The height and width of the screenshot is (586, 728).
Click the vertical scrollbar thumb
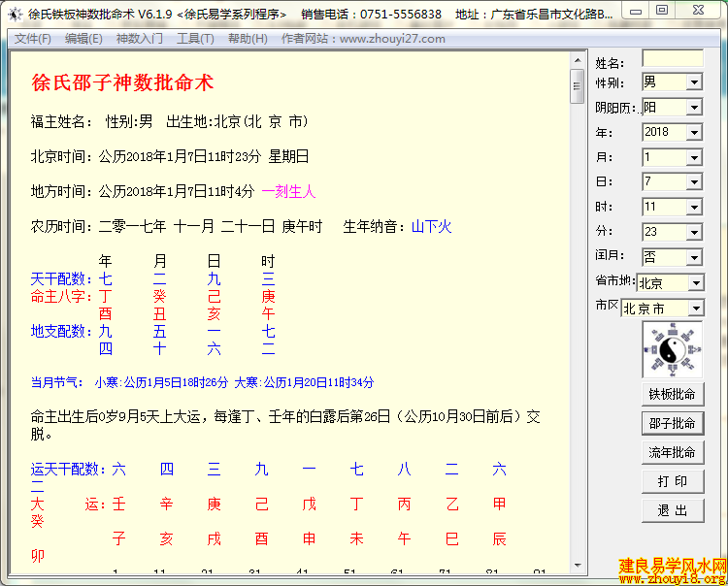pyautogui.click(x=578, y=86)
